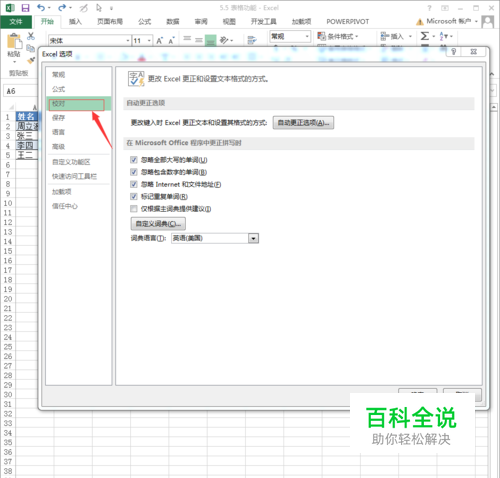
Task: Open the redo history arrow
Action: [70, 8]
